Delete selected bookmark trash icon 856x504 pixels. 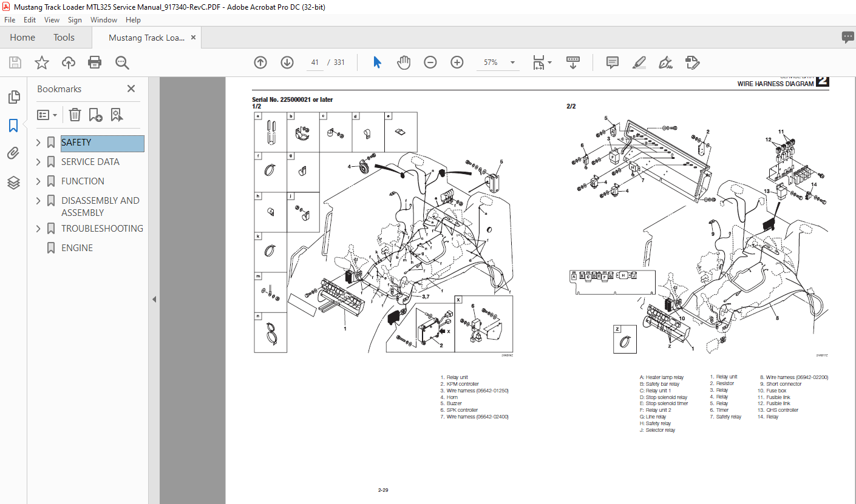pos(75,115)
